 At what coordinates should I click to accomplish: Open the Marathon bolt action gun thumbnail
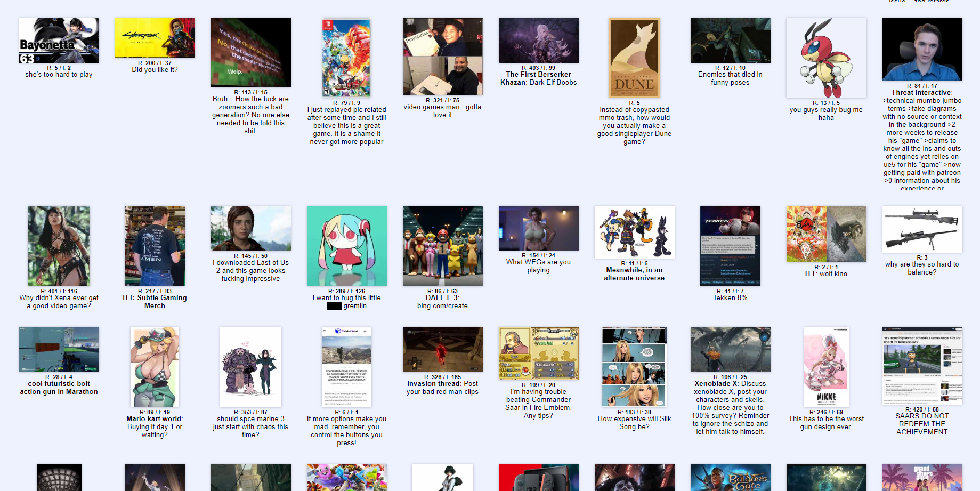click(59, 350)
